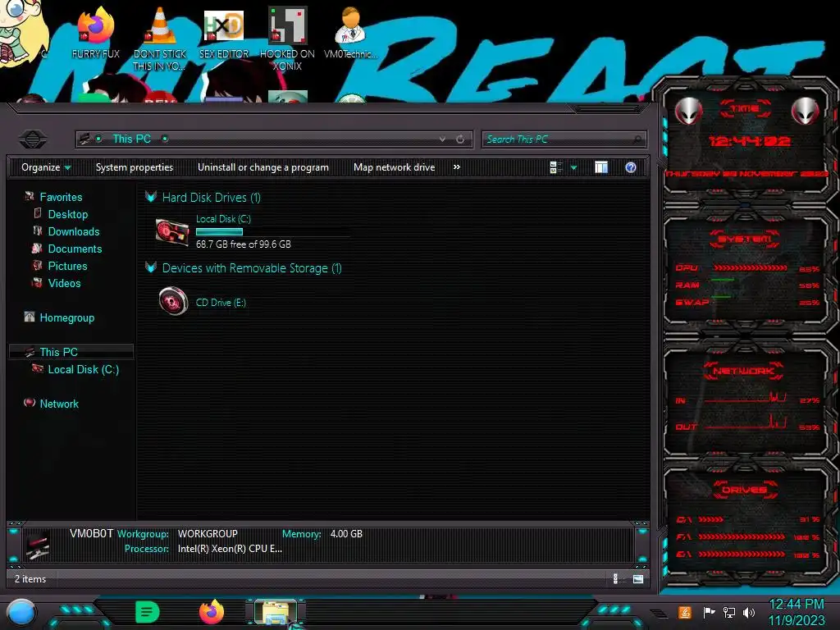Viewport: 840px width, 630px height.
Task: Open the HOOKED ON XONIX desktop icon
Action: [x=287, y=39]
